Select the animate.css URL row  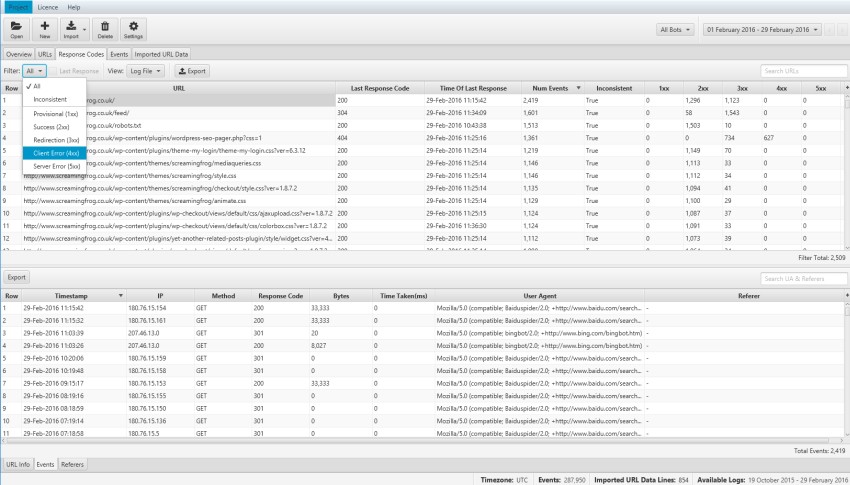[x=423, y=201]
